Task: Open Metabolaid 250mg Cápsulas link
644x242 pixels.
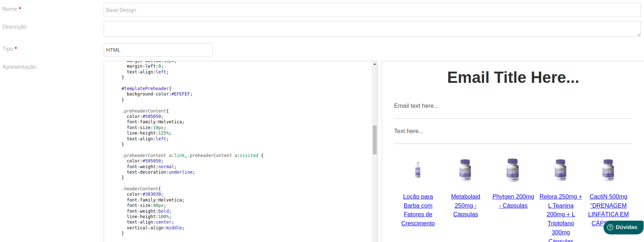Action: click(466, 205)
